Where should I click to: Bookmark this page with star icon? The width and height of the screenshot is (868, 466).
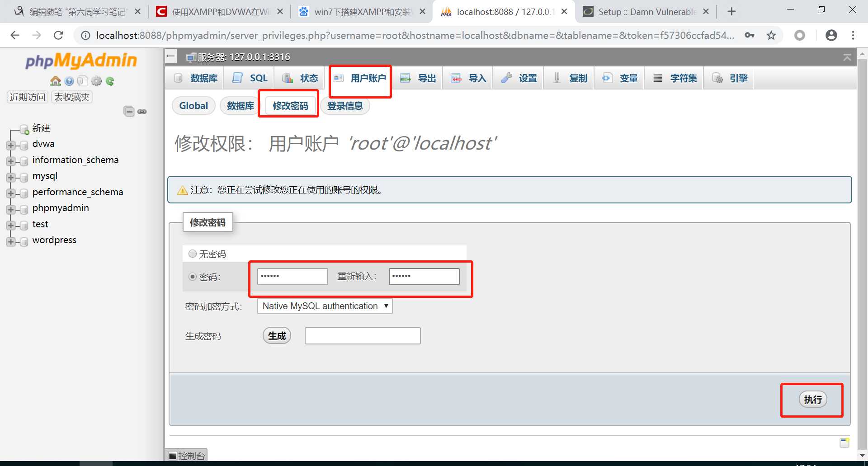click(x=771, y=35)
